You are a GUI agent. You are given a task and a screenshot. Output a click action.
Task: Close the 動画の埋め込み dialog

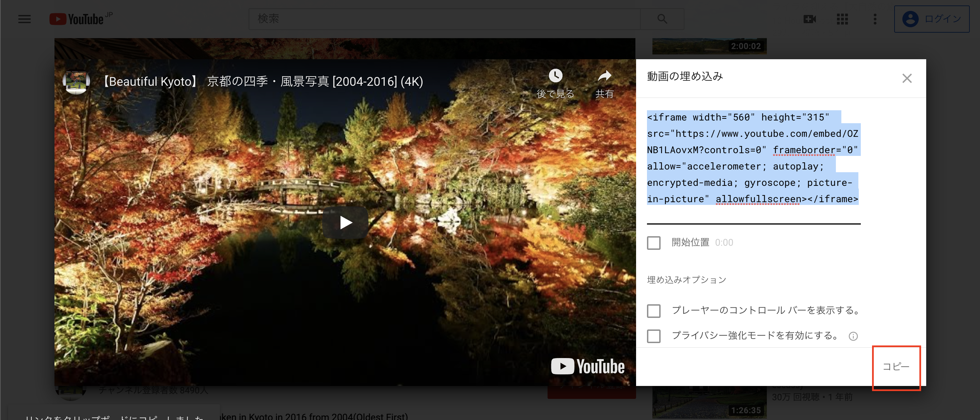[x=907, y=78]
